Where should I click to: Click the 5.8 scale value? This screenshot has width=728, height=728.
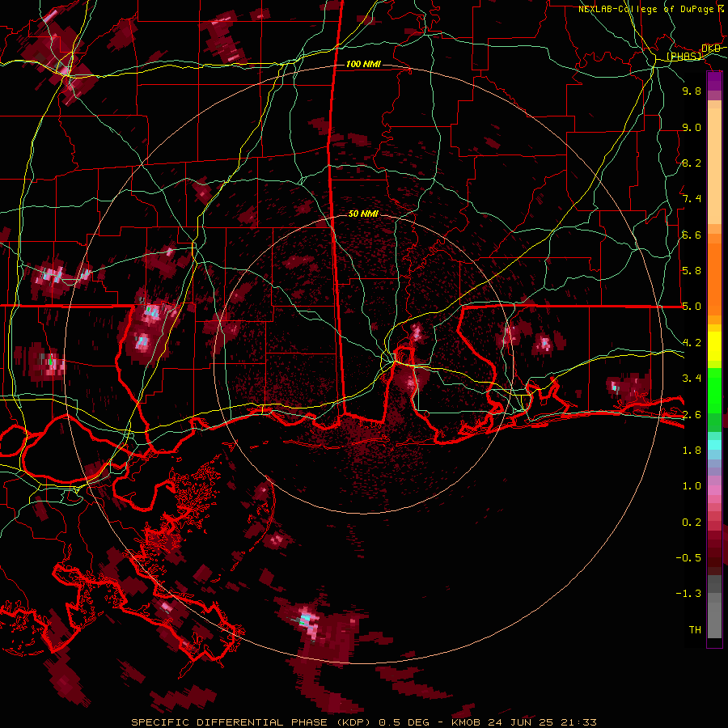coord(692,270)
